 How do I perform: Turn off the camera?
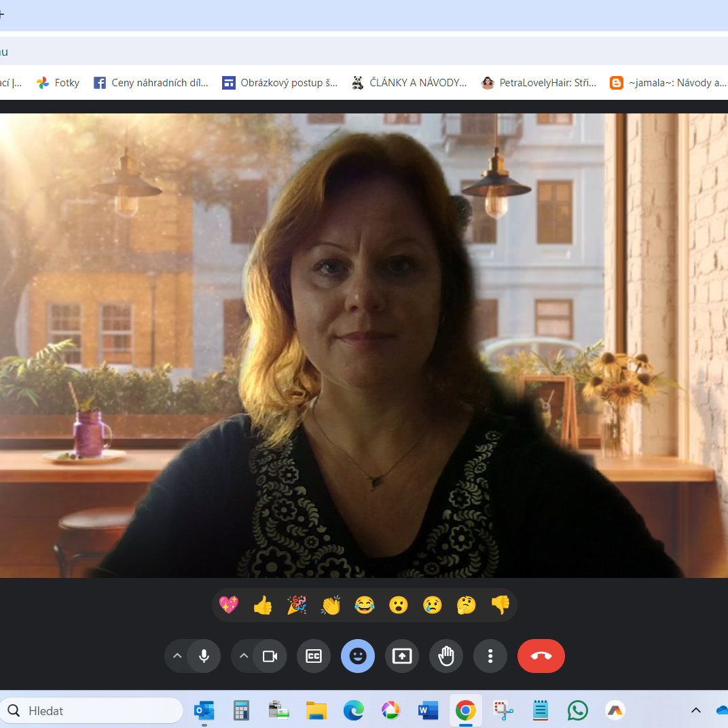270,656
